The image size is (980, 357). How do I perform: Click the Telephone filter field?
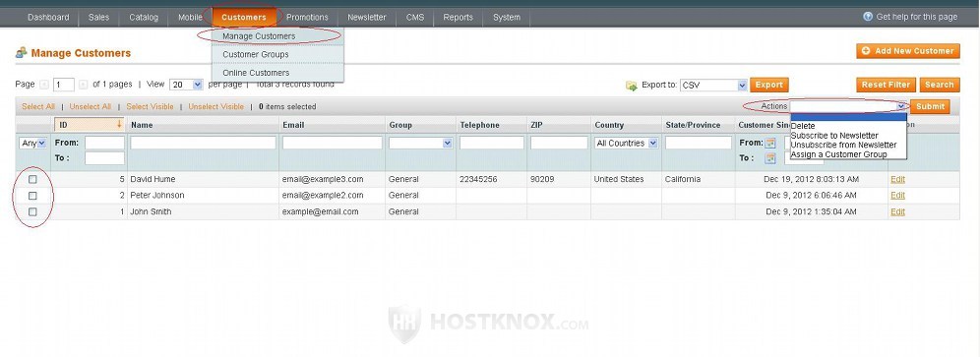click(492, 144)
